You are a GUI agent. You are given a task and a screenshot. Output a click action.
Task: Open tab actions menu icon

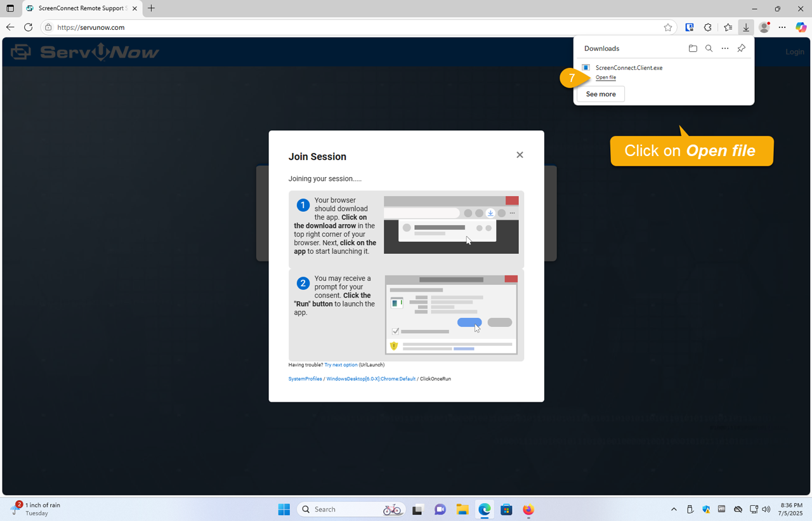(10, 8)
